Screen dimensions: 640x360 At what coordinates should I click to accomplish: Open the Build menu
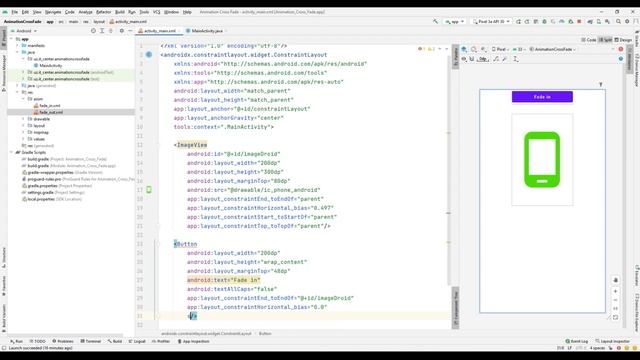[120, 12]
